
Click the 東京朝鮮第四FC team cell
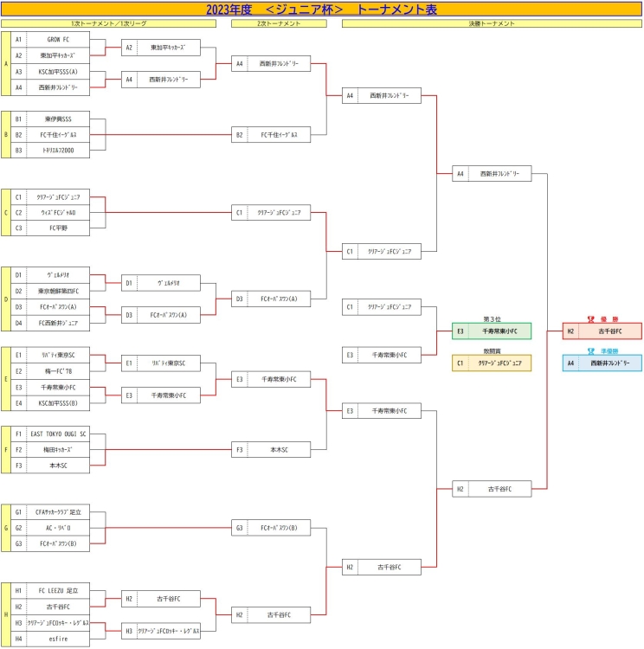(x=58, y=291)
